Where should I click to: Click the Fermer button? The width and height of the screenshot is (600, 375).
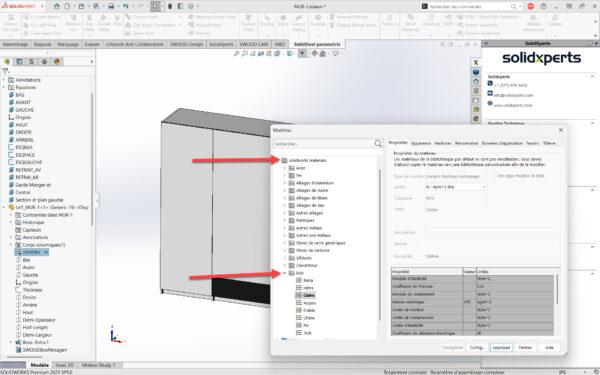(x=525, y=347)
